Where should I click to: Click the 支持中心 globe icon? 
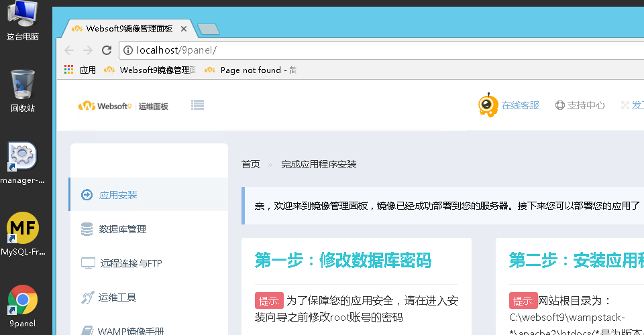coord(559,105)
